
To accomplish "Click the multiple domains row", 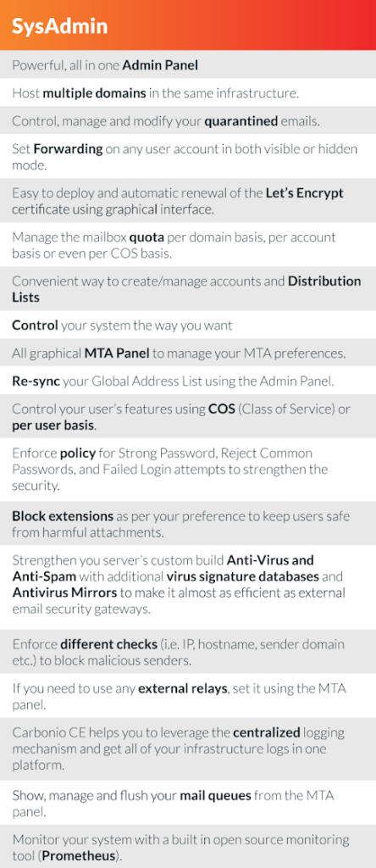I will coord(188,92).
